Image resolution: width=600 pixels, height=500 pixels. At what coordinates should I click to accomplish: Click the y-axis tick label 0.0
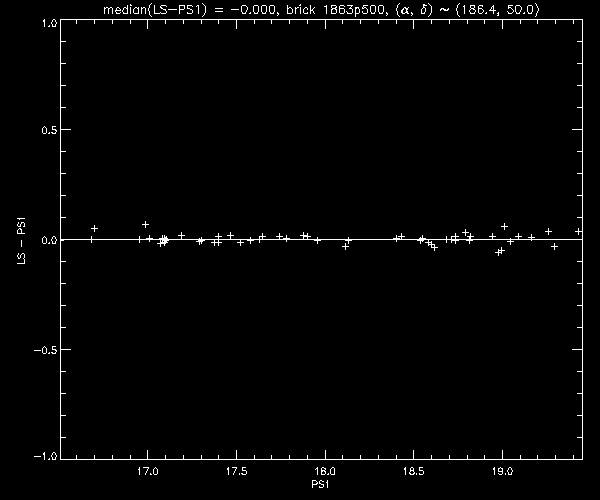(x=49, y=240)
